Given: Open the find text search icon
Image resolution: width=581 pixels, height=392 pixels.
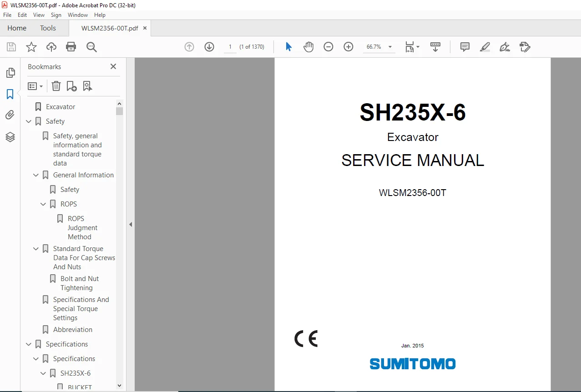Looking at the screenshot, I should pos(91,47).
